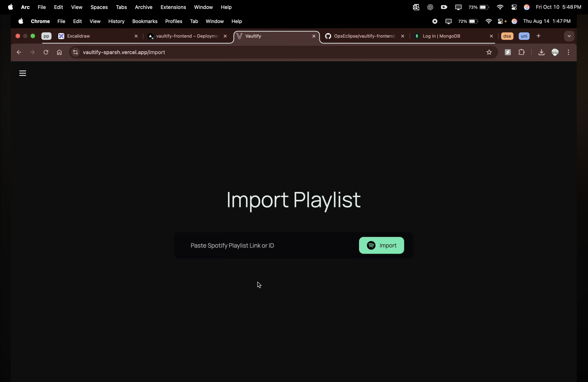588x382 pixels.
Task: Go to browser home page
Action: click(x=59, y=52)
